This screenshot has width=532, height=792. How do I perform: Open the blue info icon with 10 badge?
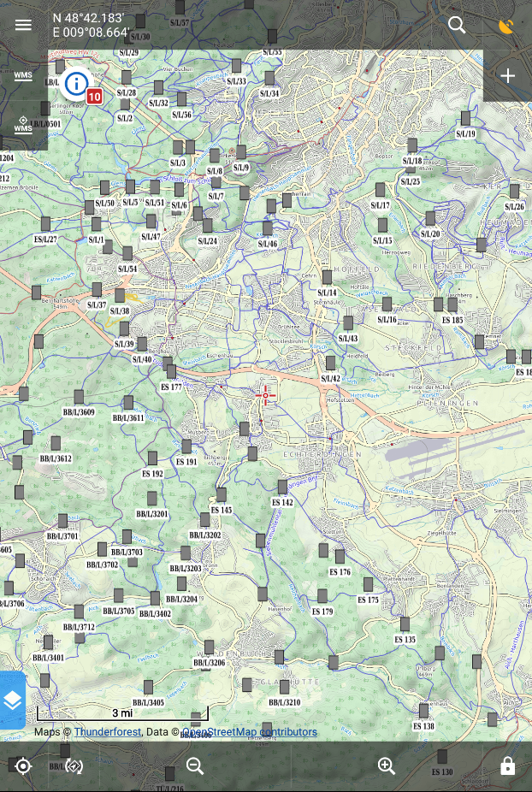78,84
